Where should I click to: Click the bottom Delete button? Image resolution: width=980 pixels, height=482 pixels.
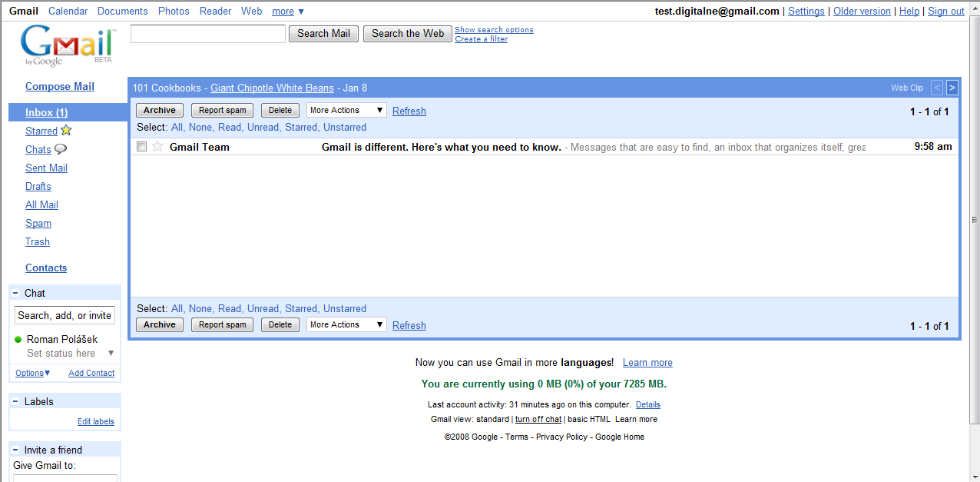click(280, 324)
